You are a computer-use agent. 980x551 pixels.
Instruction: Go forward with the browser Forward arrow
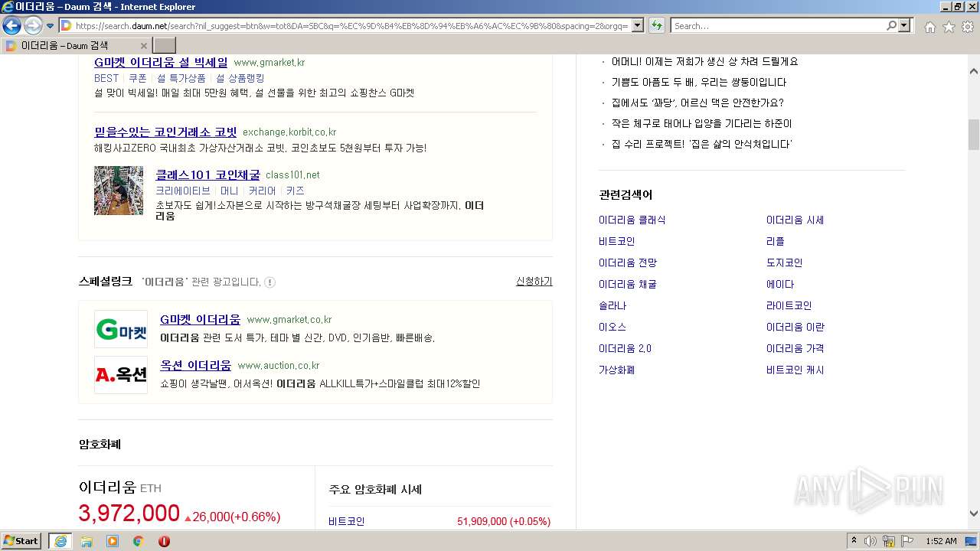[x=33, y=26]
